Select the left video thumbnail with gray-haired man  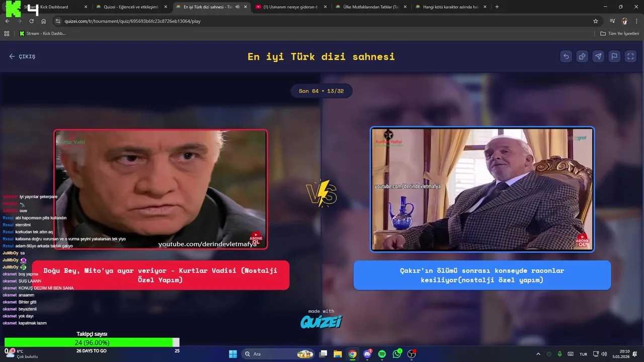click(x=160, y=190)
